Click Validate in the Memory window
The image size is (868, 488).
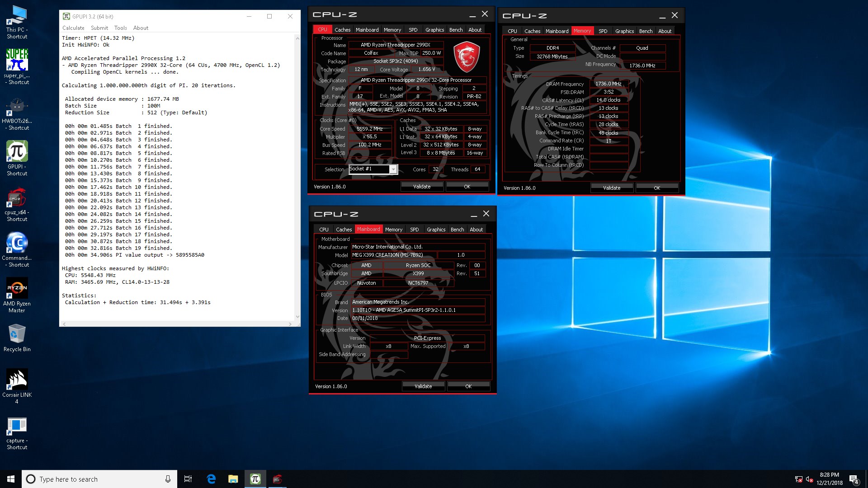pos(612,188)
